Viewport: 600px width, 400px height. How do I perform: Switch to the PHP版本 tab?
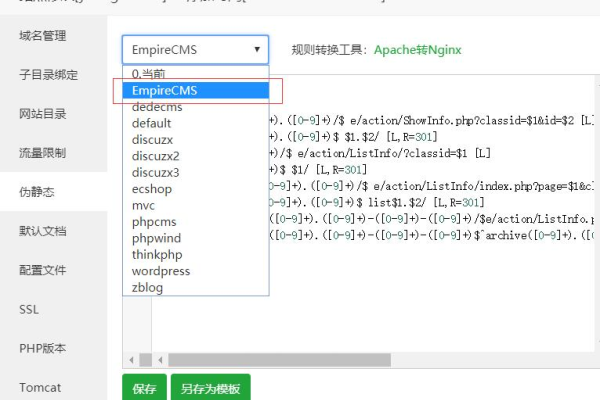pyautogui.click(x=42, y=348)
